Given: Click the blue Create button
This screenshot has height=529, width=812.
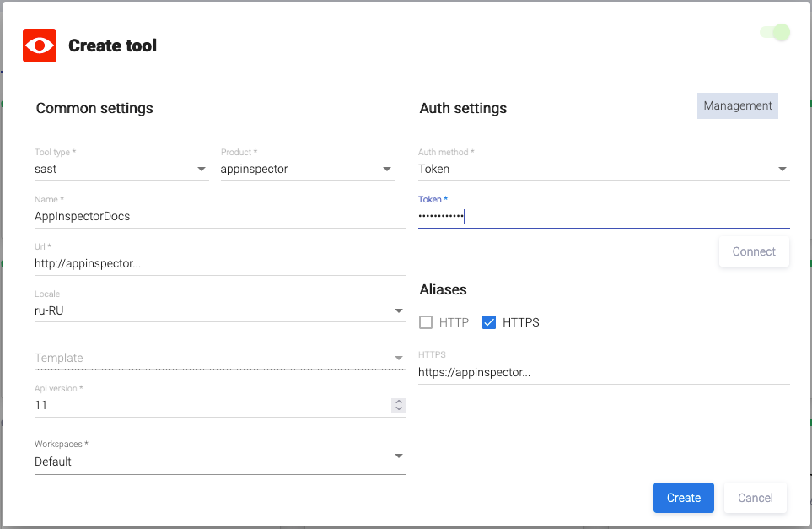Looking at the screenshot, I should 683,498.
